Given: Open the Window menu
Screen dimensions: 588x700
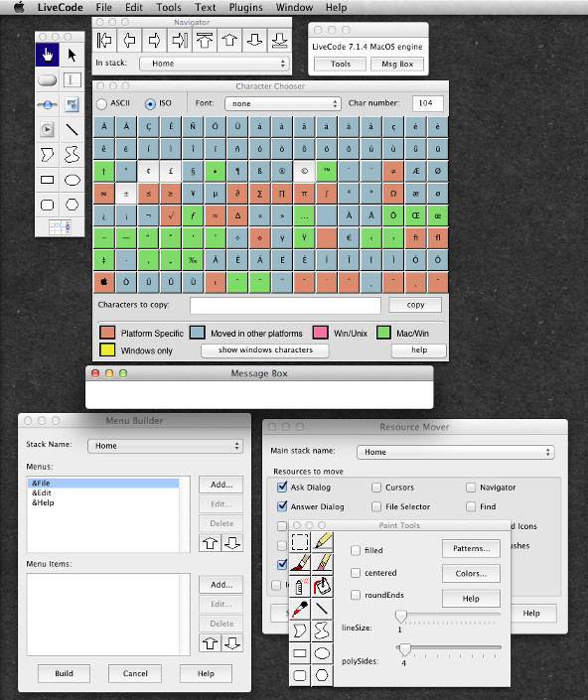Looking at the screenshot, I should pyautogui.click(x=294, y=8).
